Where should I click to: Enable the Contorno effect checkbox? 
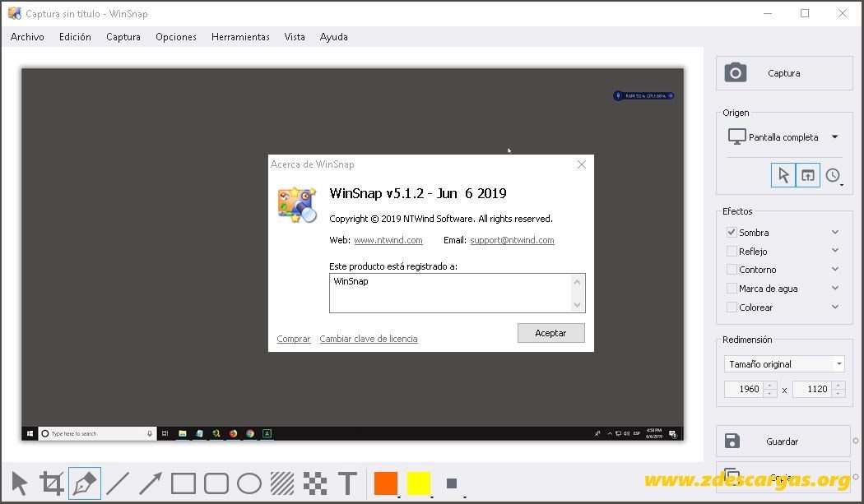[x=732, y=270]
